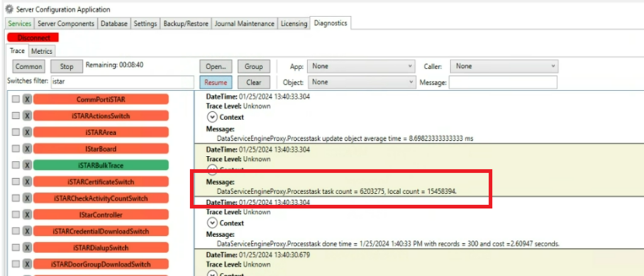Viewport: 644px width, 276px height.
Task: Open the App dropdown
Action: coord(362,66)
